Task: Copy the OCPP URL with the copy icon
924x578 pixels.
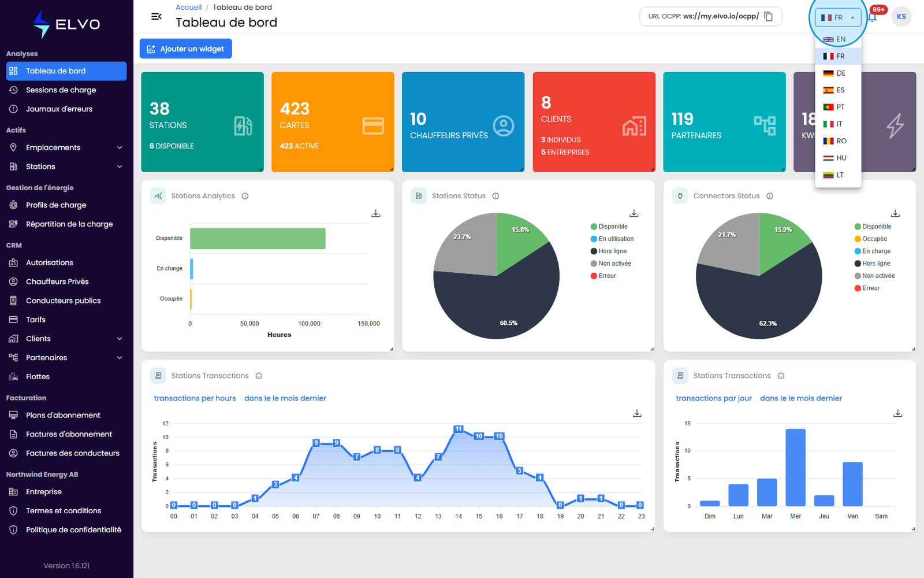Action: click(769, 16)
